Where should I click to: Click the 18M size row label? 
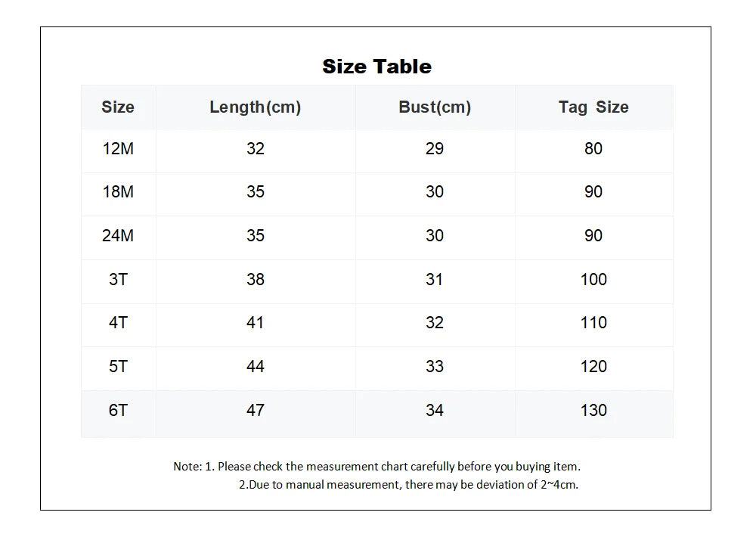pyautogui.click(x=118, y=192)
